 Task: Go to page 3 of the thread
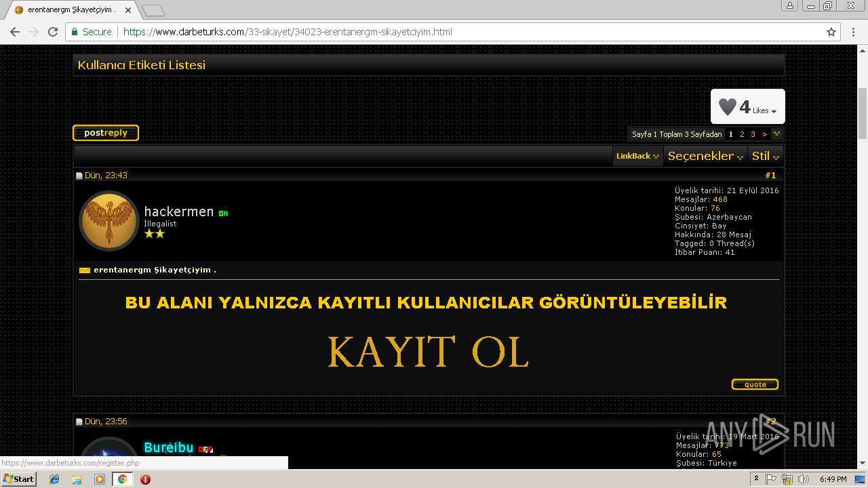(753, 134)
